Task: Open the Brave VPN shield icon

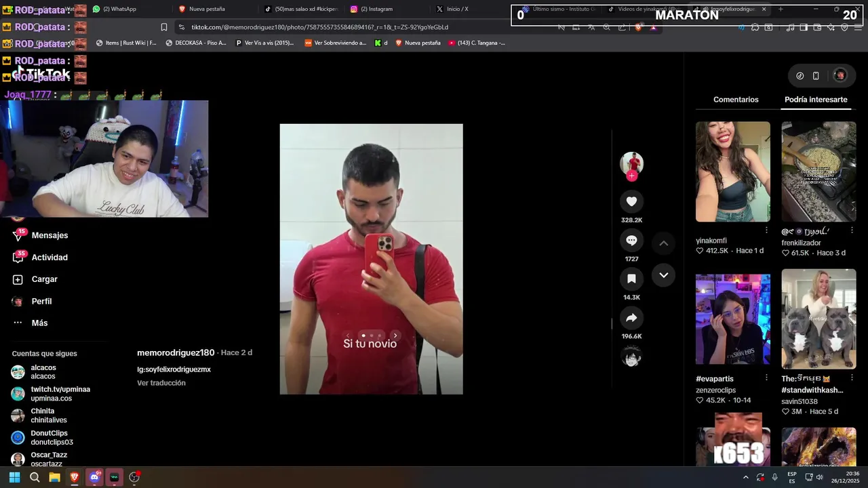Action: (844, 27)
